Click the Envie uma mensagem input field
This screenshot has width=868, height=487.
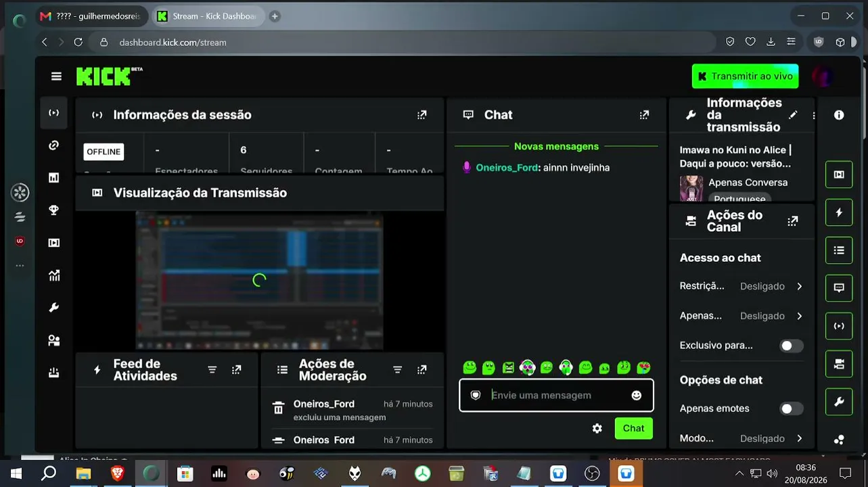point(556,396)
